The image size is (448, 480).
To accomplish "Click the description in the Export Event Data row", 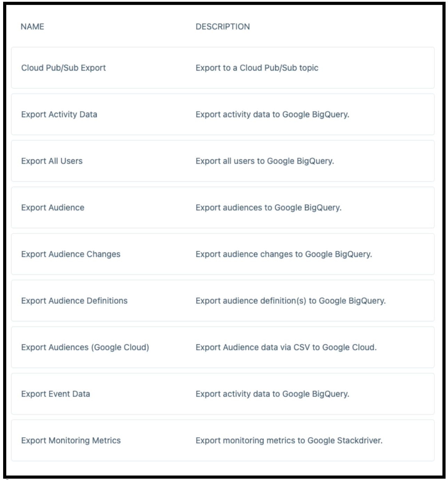I will (x=272, y=394).
